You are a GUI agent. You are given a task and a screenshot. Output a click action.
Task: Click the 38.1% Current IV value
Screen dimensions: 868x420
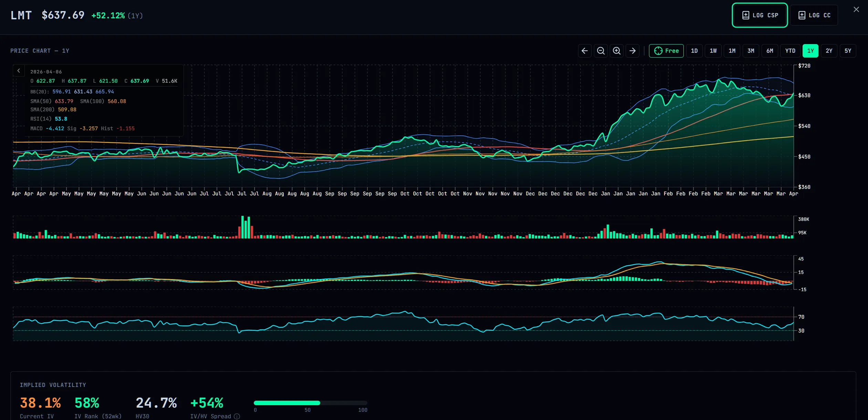(40, 403)
